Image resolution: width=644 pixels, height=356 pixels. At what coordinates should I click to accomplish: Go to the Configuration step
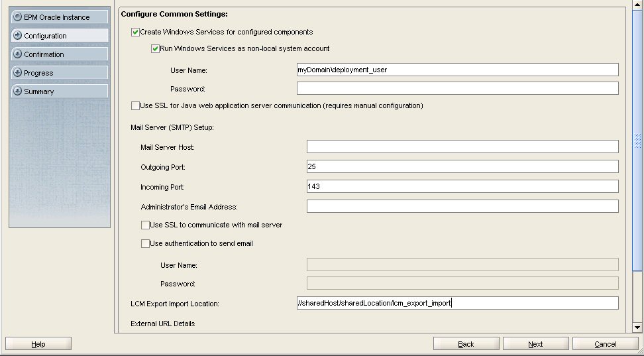click(60, 35)
